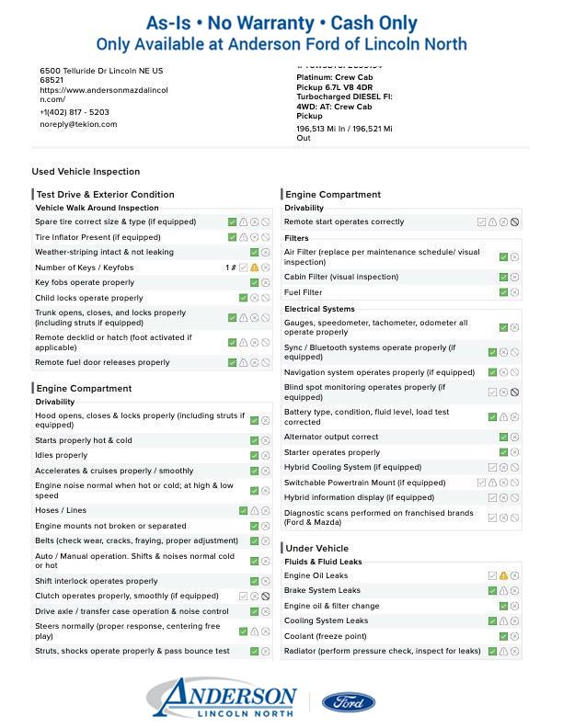Screen dimensions: 563x728
Task: Click the yellow warning icon for Number of Keys / Keyfobs
Action: pyautogui.click(x=255, y=267)
